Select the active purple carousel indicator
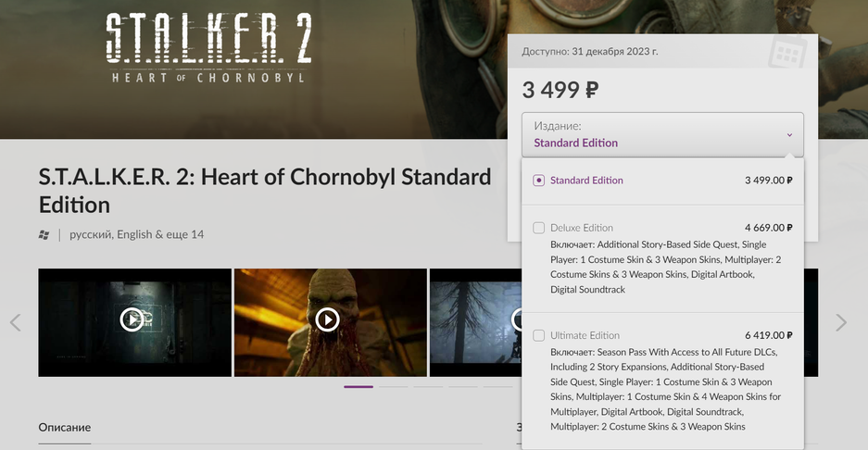 (x=359, y=387)
